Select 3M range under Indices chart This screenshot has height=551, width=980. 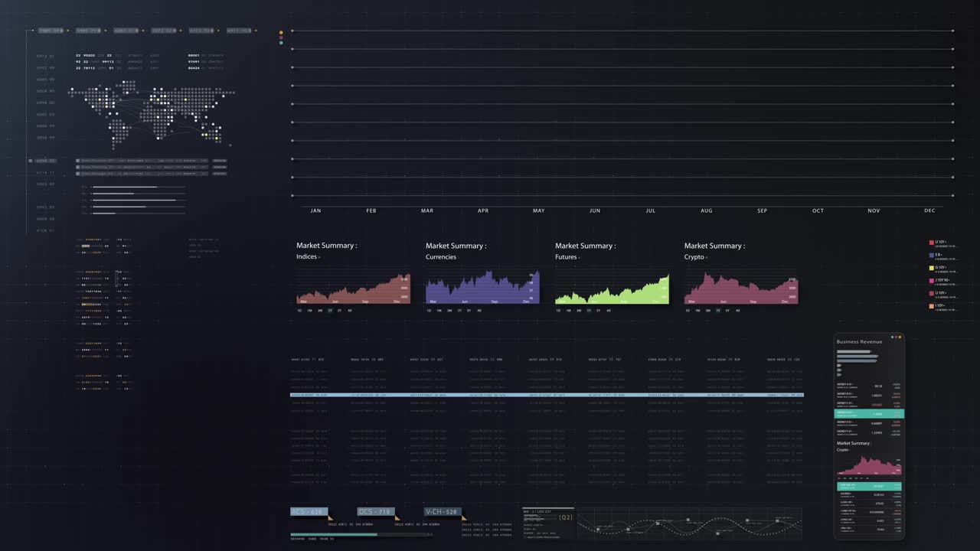point(320,311)
